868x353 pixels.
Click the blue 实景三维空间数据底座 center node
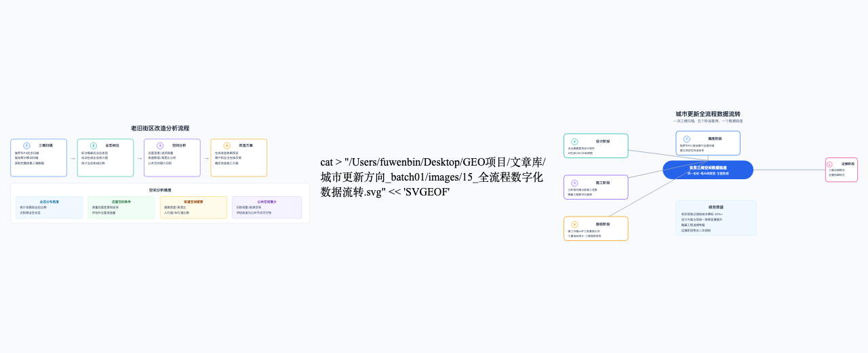[x=708, y=170]
